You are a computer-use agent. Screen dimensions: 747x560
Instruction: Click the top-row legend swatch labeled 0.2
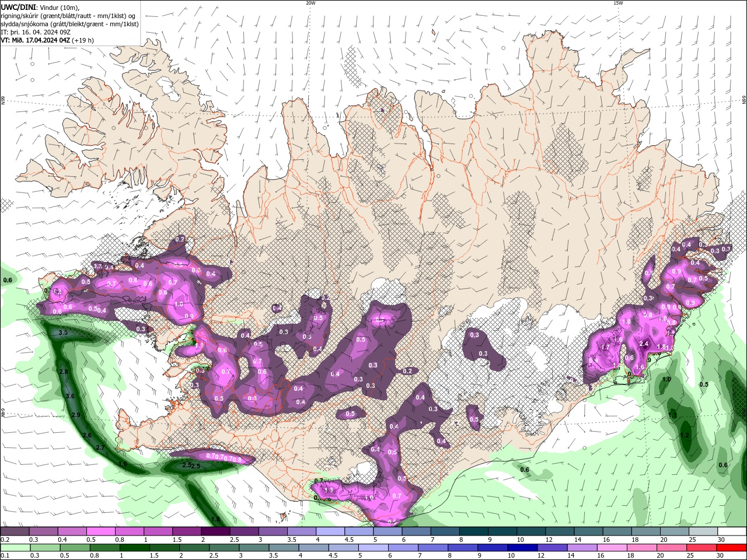pyautogui.click(x=15, y=531)
